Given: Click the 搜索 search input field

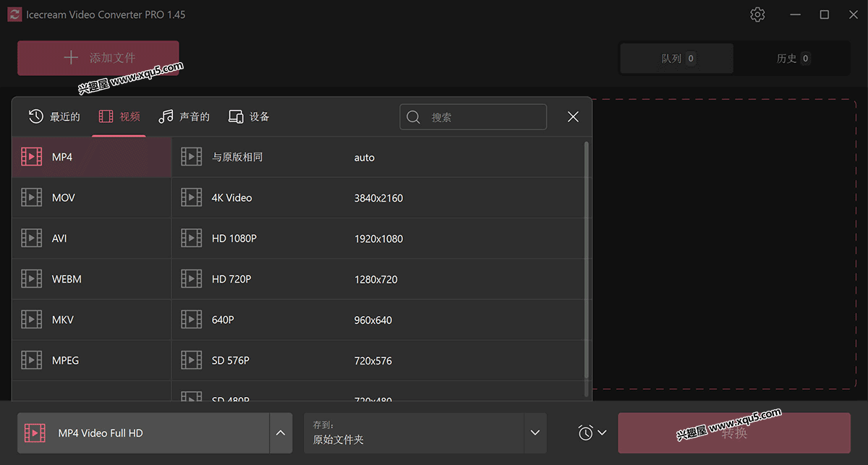Looking at the screenshot, I should pos(473,117).
